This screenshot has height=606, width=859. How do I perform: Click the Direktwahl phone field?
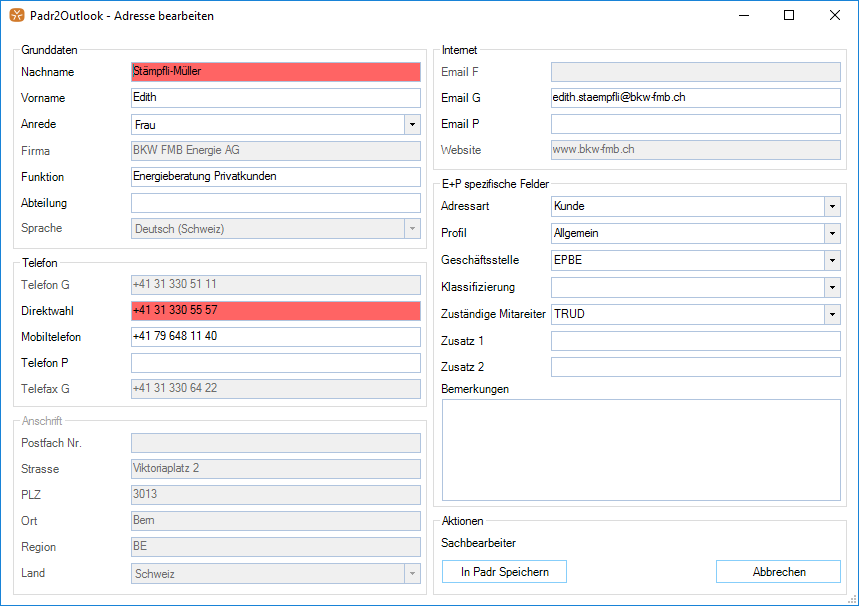point(275,311)
